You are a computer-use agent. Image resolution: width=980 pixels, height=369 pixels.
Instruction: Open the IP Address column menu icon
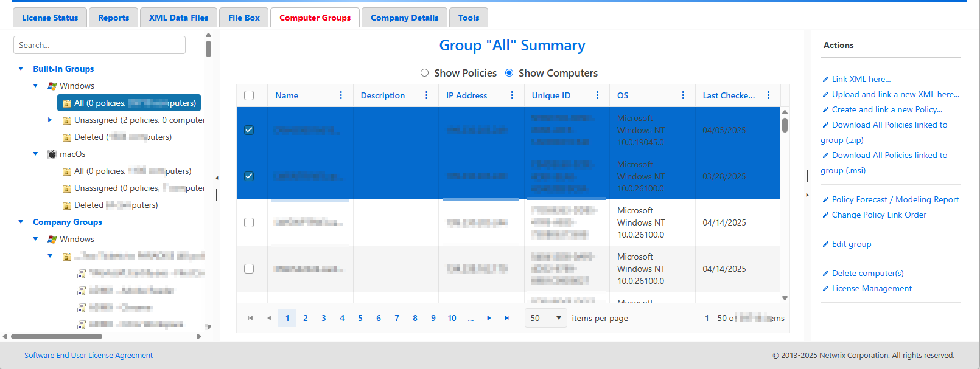coord(512,95)
